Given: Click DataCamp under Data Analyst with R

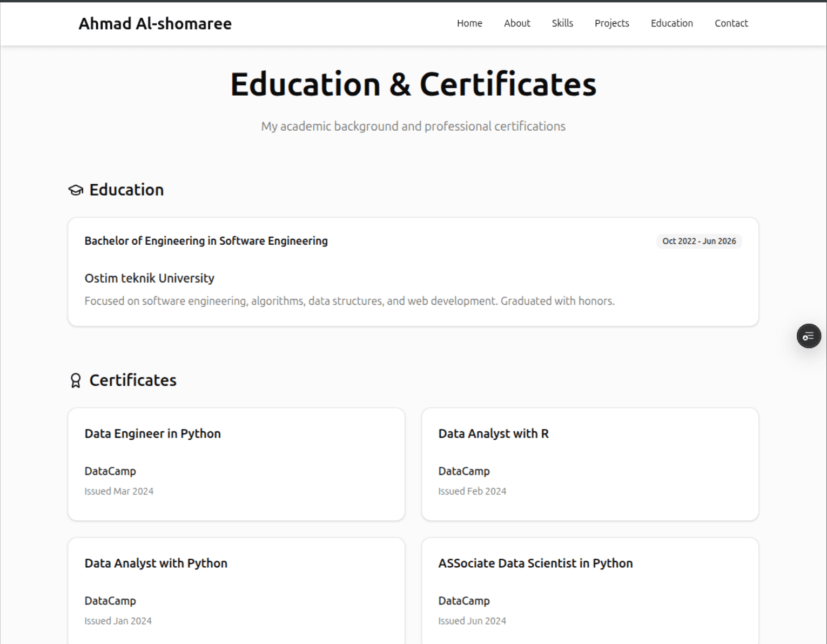Looking at the screenshot, I should (464, 471).
